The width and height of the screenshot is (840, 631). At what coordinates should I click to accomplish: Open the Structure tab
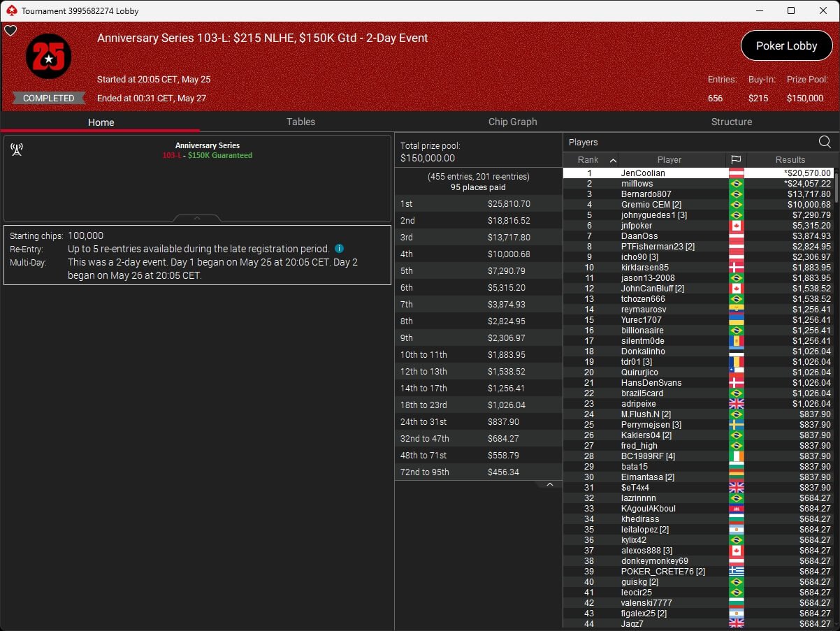[x=732, y=122]
